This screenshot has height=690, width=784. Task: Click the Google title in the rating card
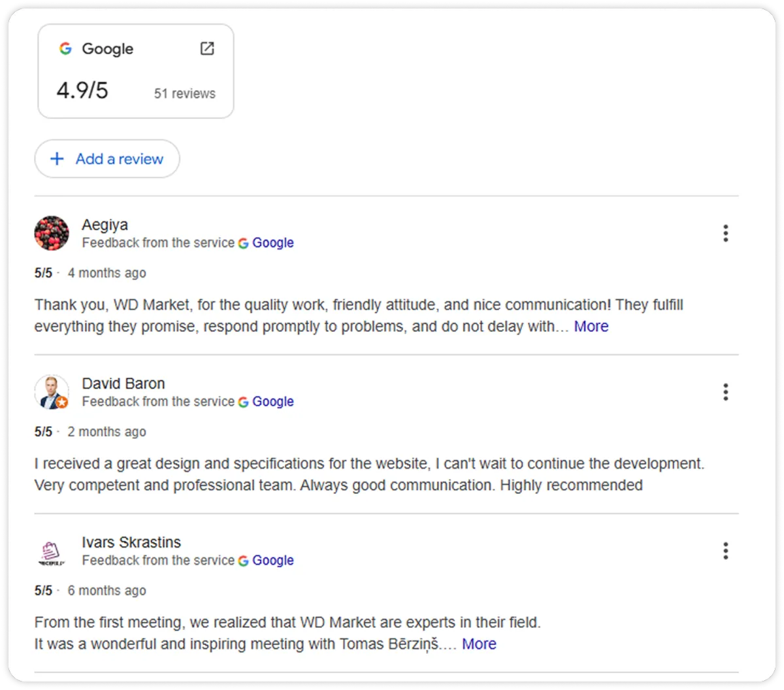107,49
